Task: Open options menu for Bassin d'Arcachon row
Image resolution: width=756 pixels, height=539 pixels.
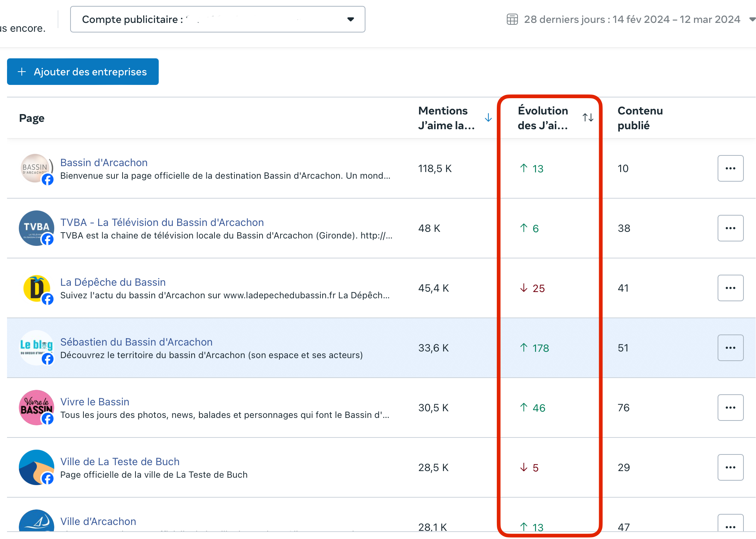Action: 730,168
